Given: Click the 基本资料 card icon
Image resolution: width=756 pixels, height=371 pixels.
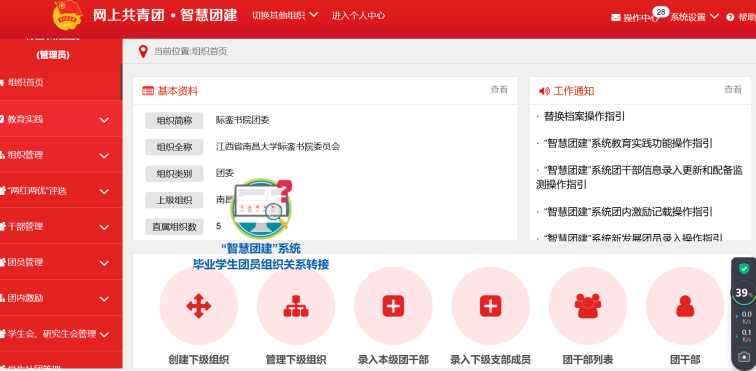Looking at the screenshot, I should pos(148,91).
